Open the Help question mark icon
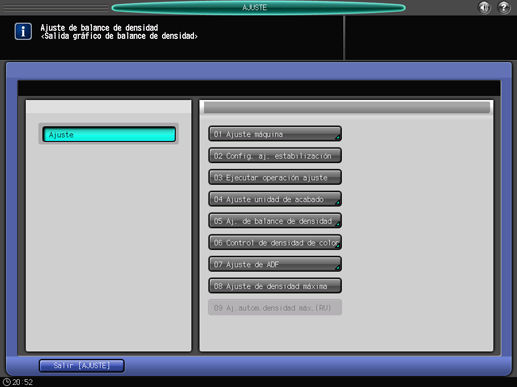Screen dimensions: 517x387 (504, 7)
